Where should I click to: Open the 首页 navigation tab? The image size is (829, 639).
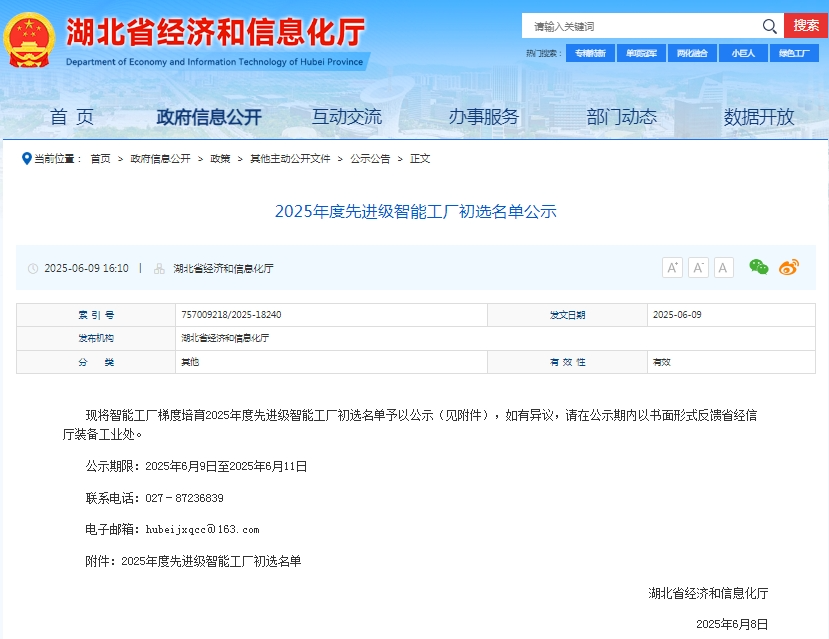point(72,117)
